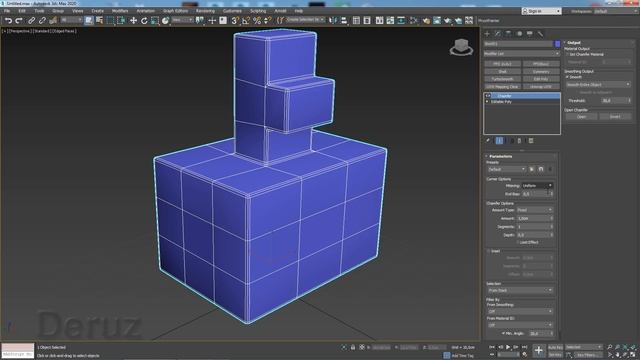This screenshot has width=640, height=360.
Task: Open Smooth Entire Object dropdown
Action: pos(598,84)
